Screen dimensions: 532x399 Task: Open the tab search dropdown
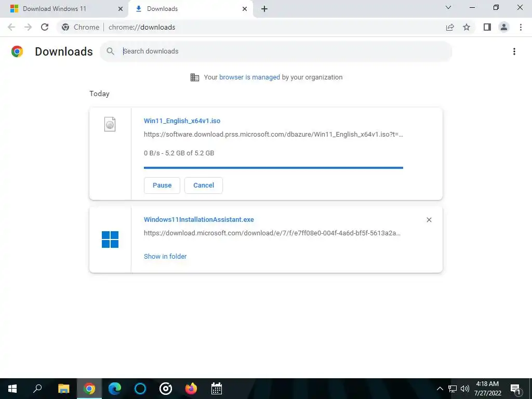coord(448,7)
